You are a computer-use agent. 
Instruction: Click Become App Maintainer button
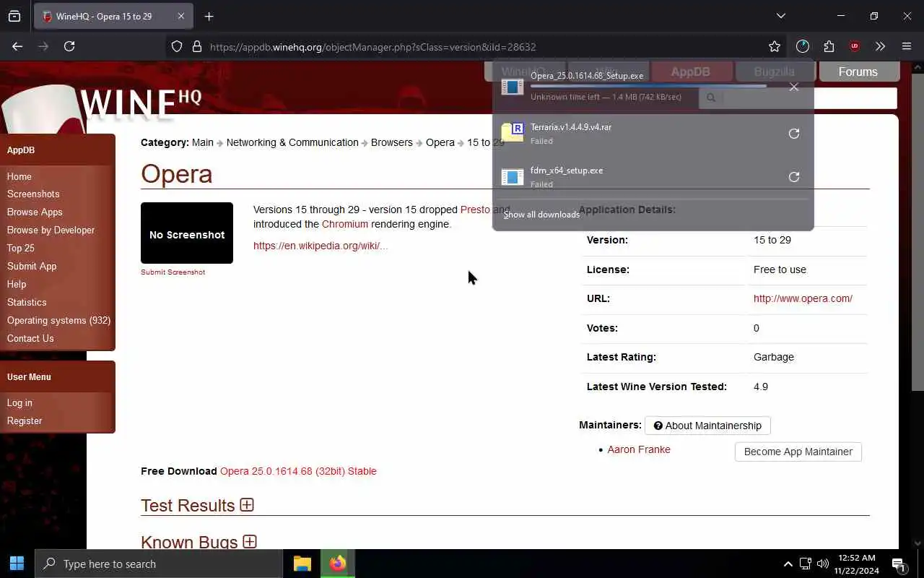pos(798,452)
